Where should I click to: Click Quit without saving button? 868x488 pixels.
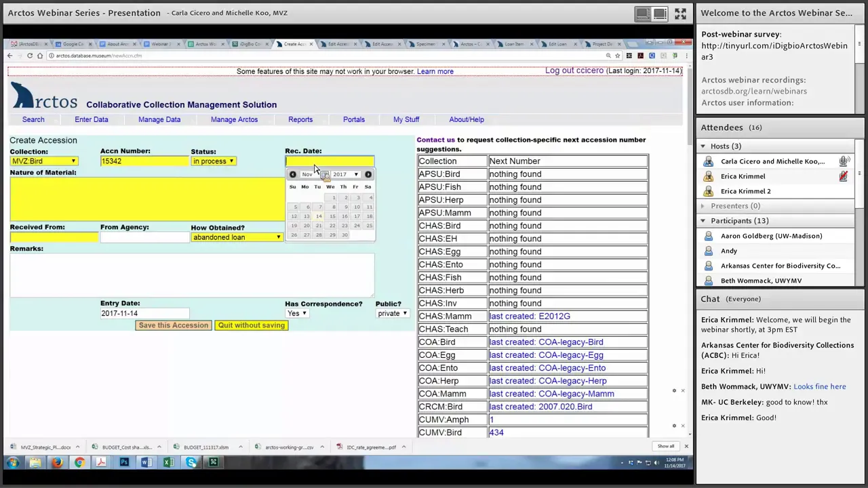point(252,325)
